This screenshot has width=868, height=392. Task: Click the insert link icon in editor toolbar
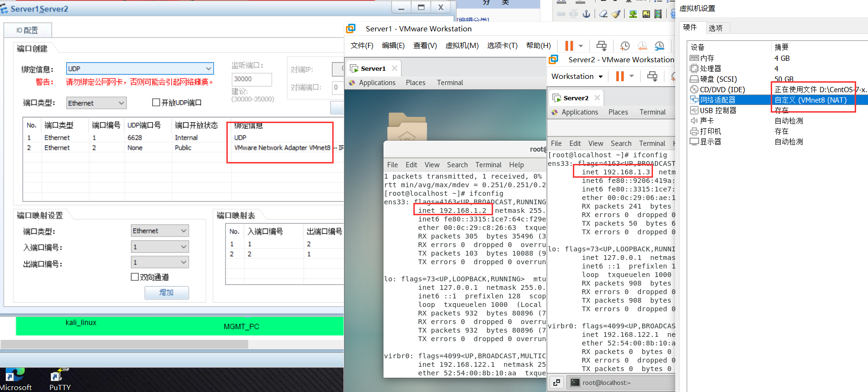click(x=561, y=14)
